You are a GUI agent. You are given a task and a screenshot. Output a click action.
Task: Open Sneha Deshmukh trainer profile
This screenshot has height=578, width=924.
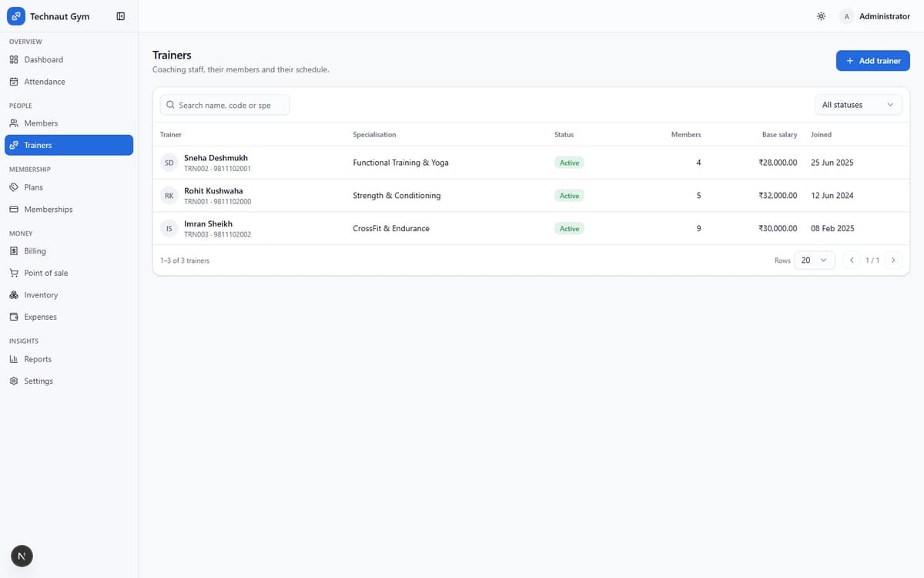[x=216, y=158]
